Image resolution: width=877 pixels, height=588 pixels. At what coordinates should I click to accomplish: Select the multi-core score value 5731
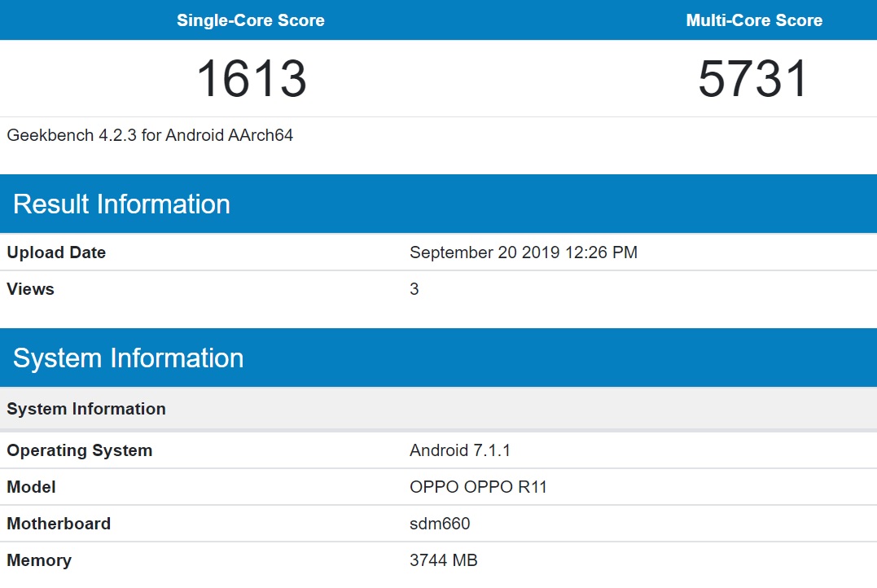[752, 77]
